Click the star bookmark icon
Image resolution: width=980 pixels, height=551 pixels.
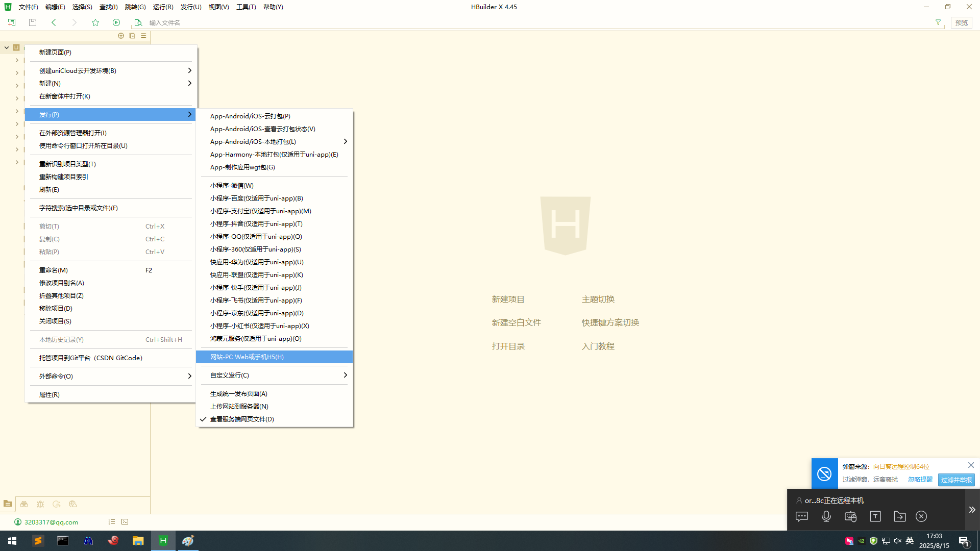(95, 22)
